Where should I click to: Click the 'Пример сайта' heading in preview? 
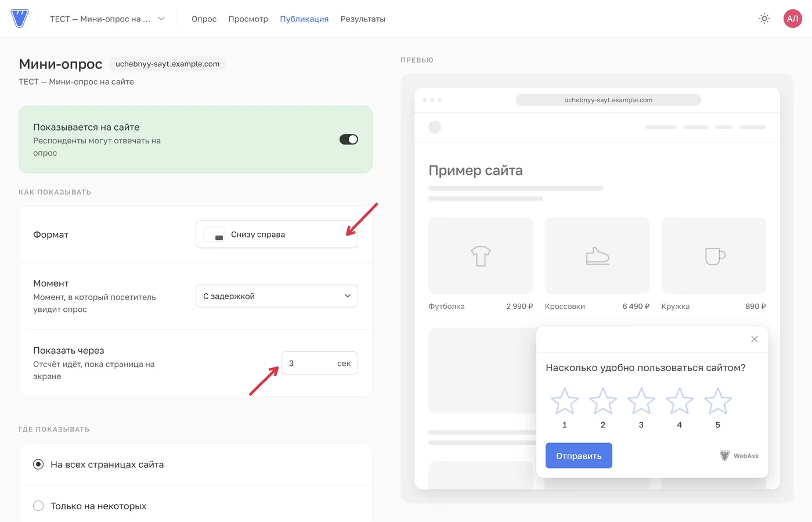pos(475,170)
